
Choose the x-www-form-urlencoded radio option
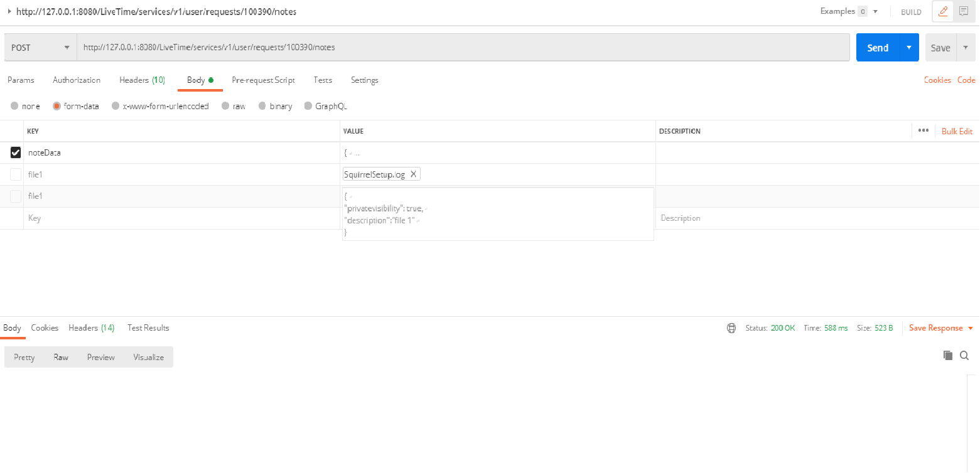coord(116,106)
